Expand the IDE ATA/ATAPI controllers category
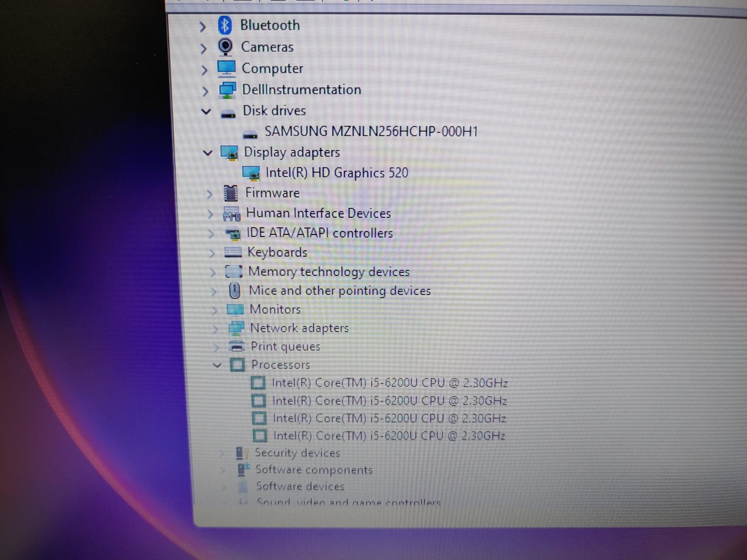The image size is (747, 560). (x=211, y=234)
